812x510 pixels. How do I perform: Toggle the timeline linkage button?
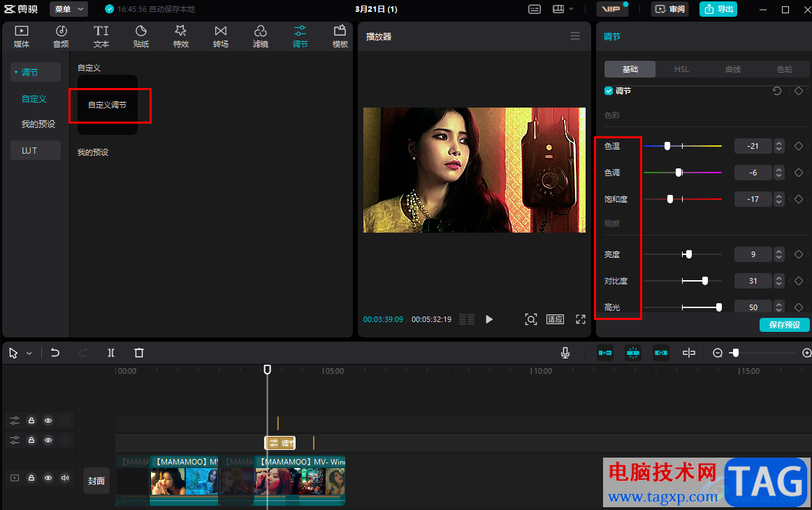(661, 353)
